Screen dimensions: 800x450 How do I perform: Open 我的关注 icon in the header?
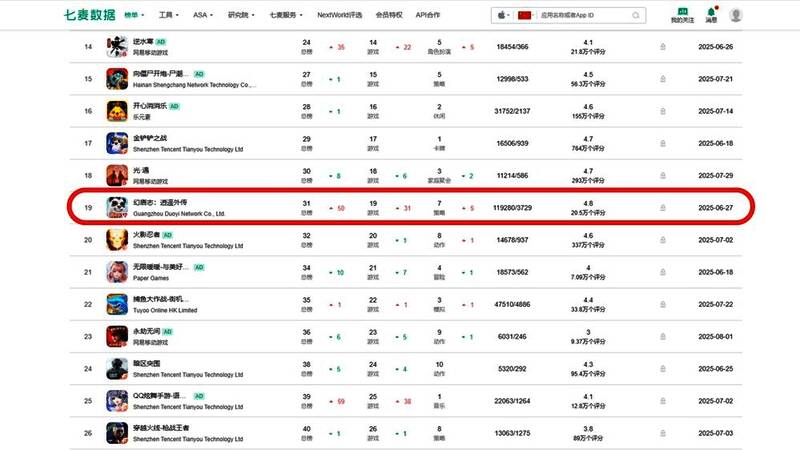click(x=682, y=15)
